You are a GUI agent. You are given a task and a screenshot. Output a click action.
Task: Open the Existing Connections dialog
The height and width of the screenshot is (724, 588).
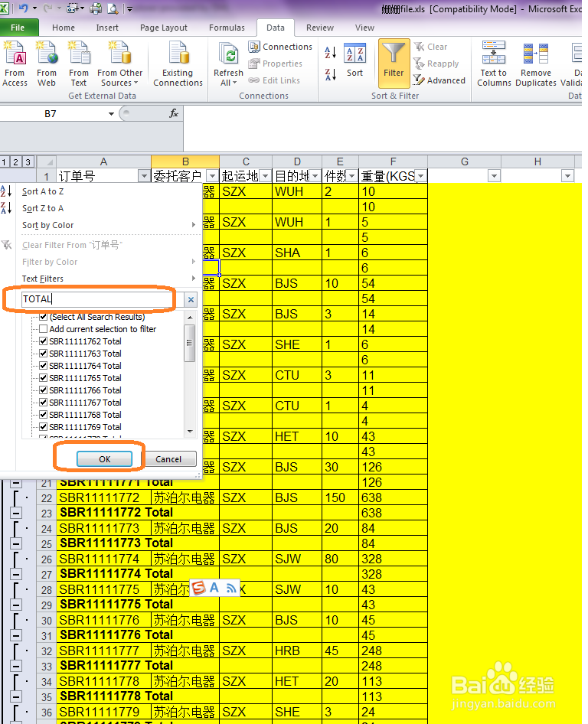178,64
